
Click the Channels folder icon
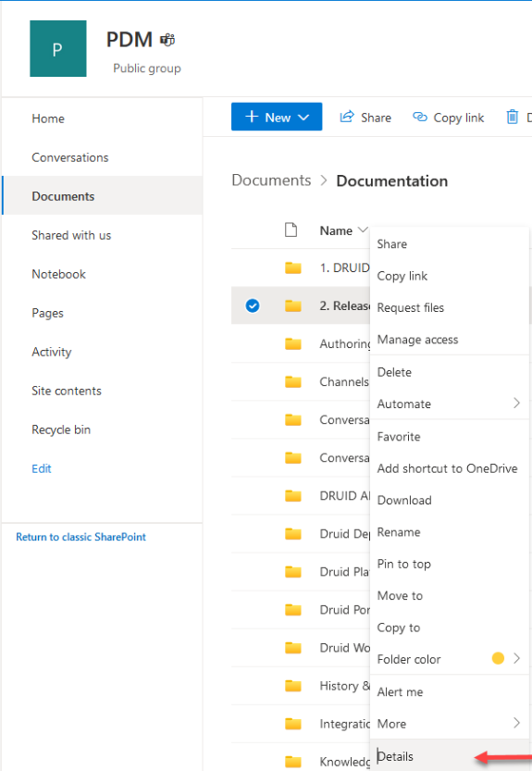[x=293, y=381]
